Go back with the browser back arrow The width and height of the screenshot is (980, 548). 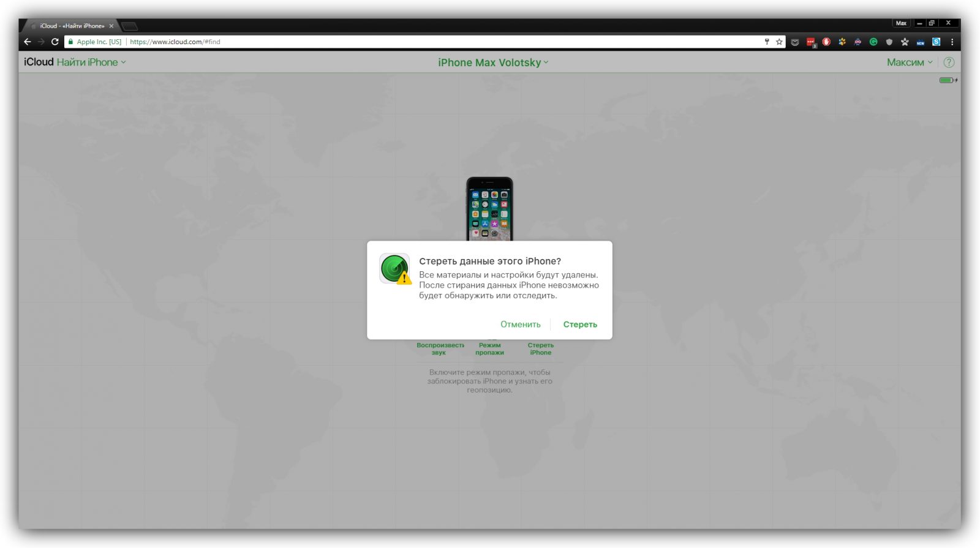(28, 42)
